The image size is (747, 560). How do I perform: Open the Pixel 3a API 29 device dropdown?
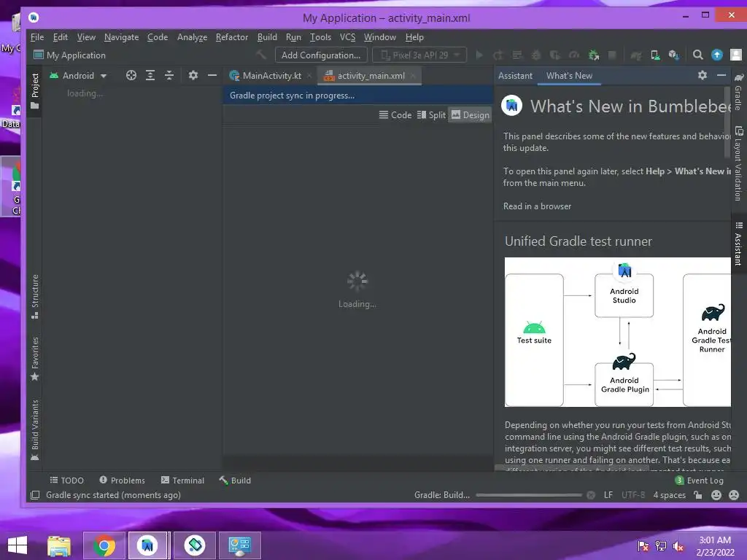coord(419,55)
